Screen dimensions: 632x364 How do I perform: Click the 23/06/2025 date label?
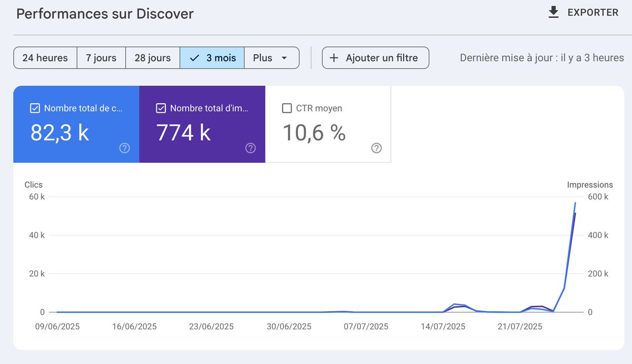point(212,327)
